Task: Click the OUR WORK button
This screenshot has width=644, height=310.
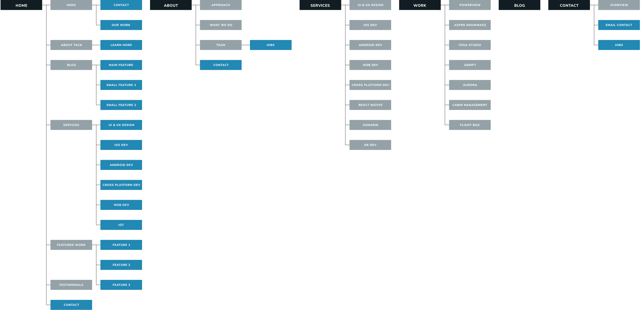Action: pyautogui.click(x=121, y=25)
